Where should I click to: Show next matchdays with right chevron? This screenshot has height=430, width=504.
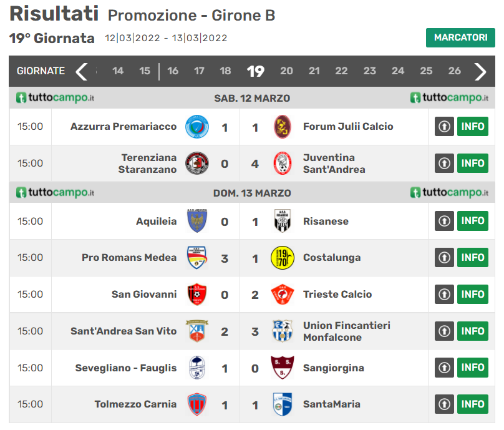pyautogui.click(x=480, y=71)
